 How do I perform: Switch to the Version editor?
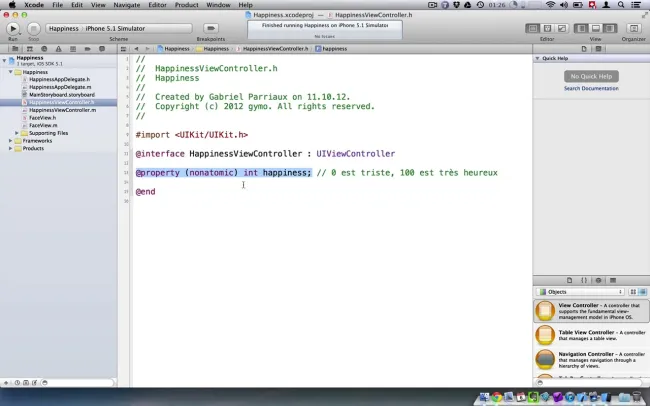tap(562, 28)
